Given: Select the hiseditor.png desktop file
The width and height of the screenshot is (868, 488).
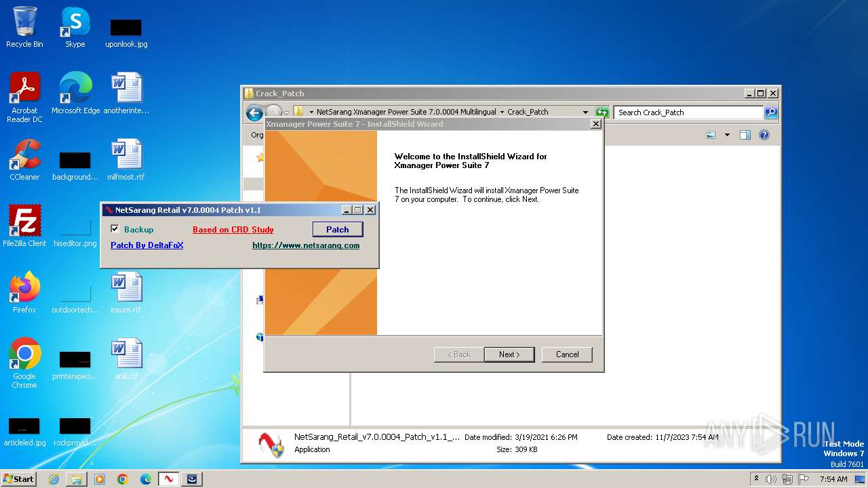Looking at the screenshot, I should 75,230.
